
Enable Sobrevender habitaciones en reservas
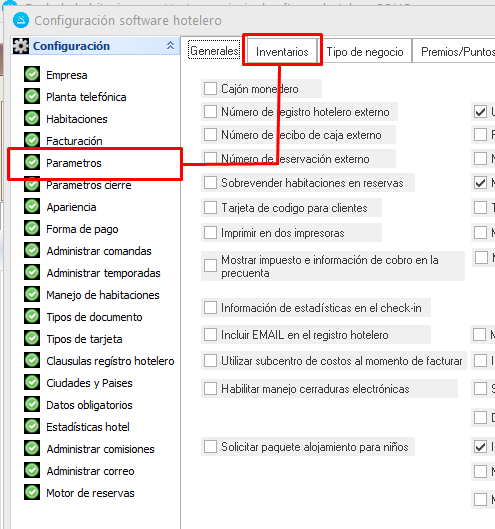pos(210,183)
